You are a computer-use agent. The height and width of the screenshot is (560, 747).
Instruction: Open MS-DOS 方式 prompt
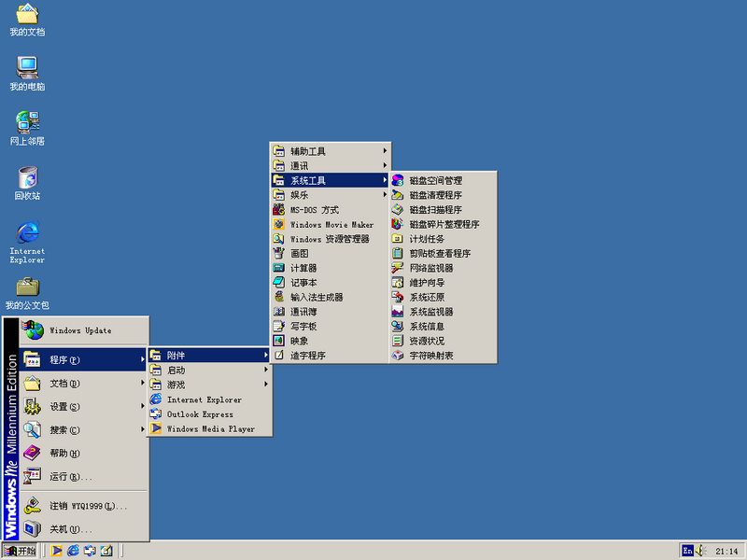[x=330, y=209]
